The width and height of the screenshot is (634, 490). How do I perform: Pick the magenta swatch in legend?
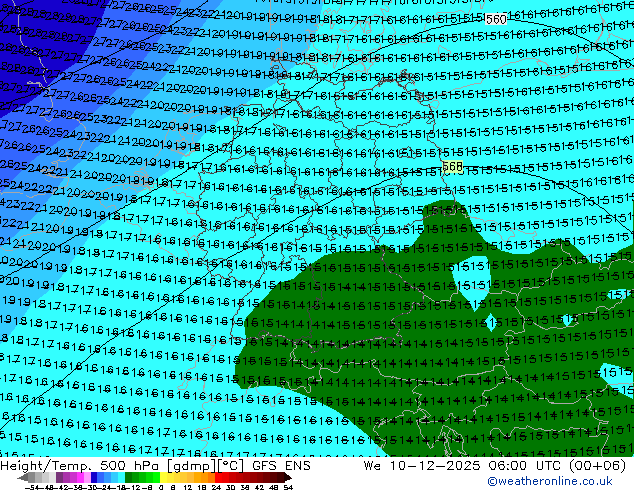(80, 477)
